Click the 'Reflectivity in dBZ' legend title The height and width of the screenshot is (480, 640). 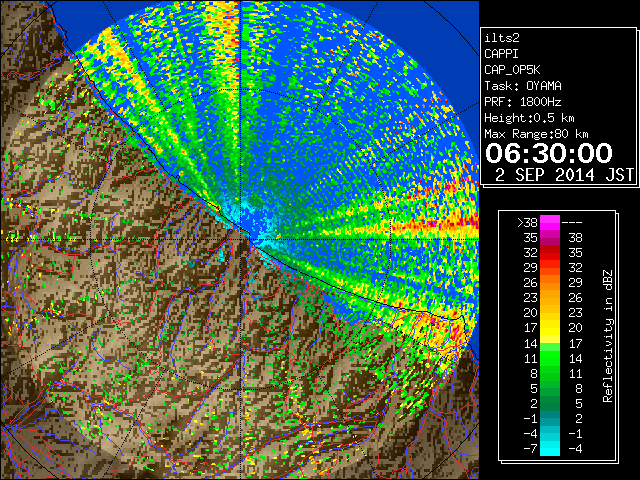608,336
